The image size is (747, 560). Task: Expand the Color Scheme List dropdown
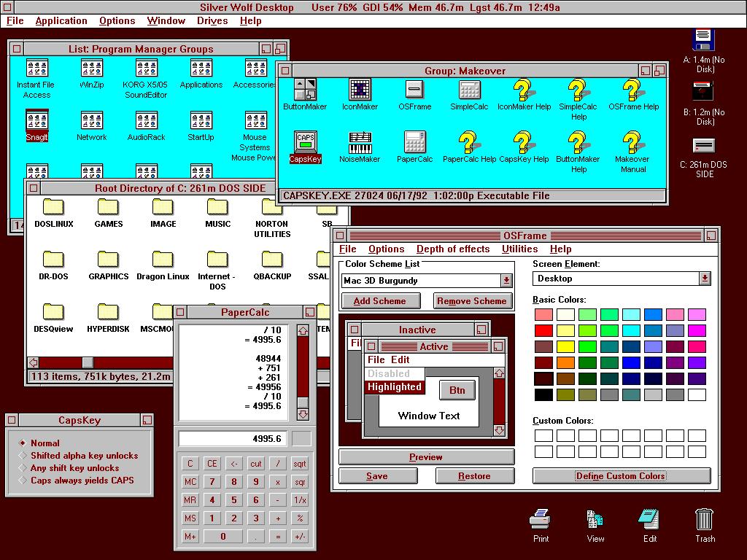[506, 281]
